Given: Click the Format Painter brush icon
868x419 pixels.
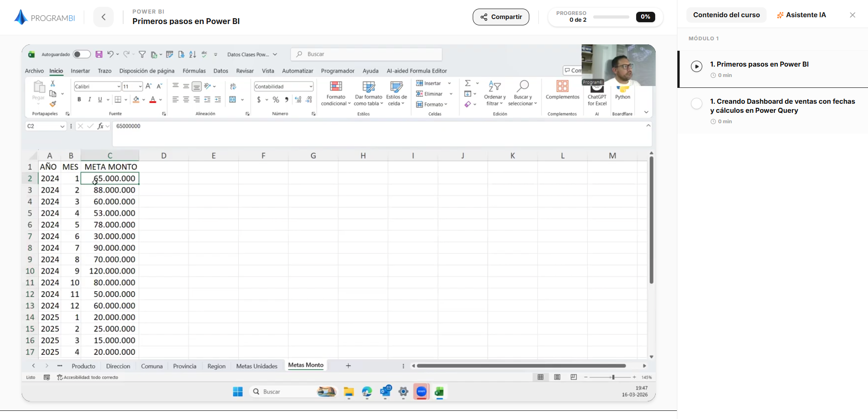Looking at the screenshot, I should pyautogui.click(x=53, y=104).
